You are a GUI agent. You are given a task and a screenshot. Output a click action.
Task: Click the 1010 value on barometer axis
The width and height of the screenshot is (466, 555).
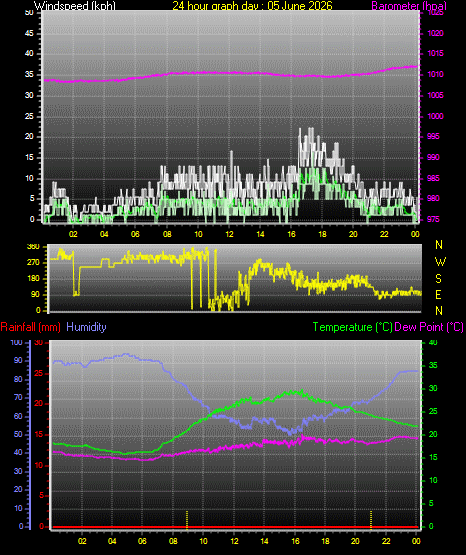pyautogui.click(x=435, y=74)
